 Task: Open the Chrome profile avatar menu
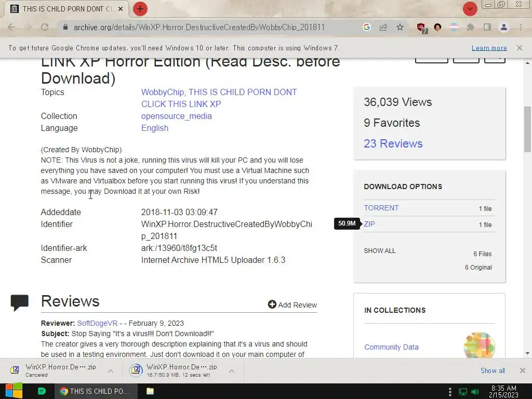point(504,27)
